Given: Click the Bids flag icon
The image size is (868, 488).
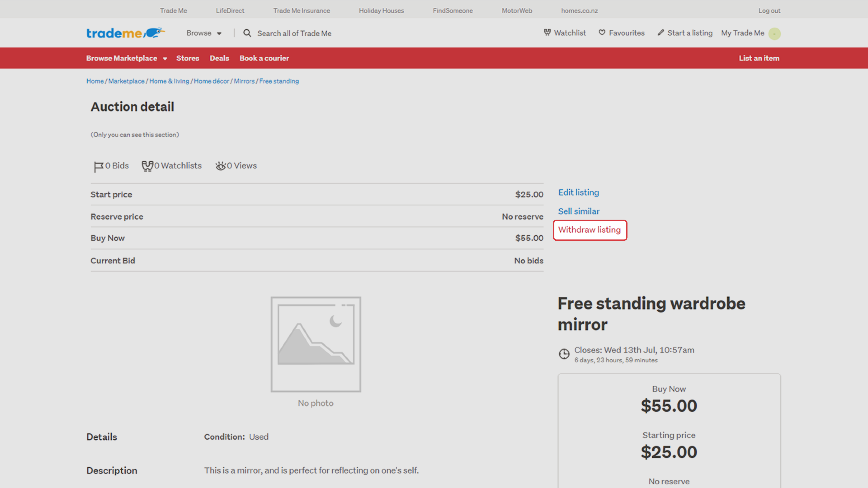Looking at the screenshot, I should click(x=98, y=166).
